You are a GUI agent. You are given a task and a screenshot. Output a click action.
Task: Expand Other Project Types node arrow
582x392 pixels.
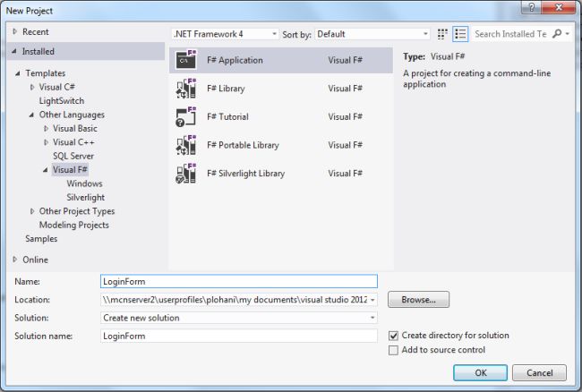point(32,211)
